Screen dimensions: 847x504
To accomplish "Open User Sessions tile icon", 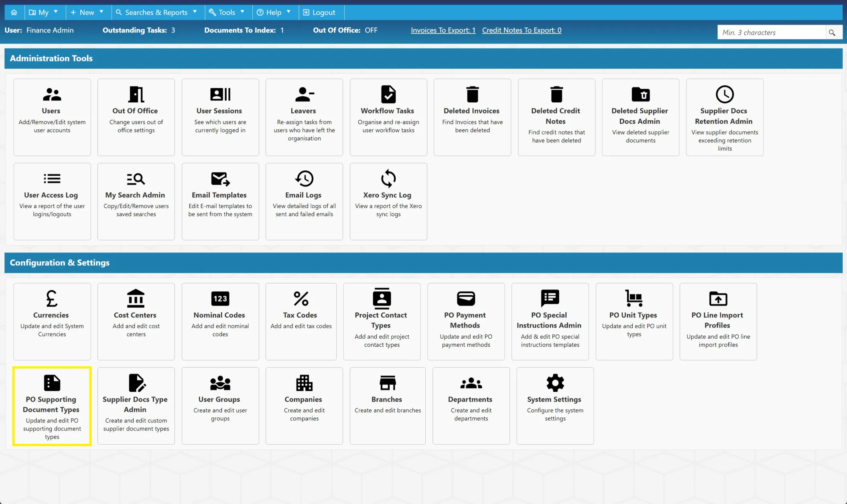I will click(220, 94).
